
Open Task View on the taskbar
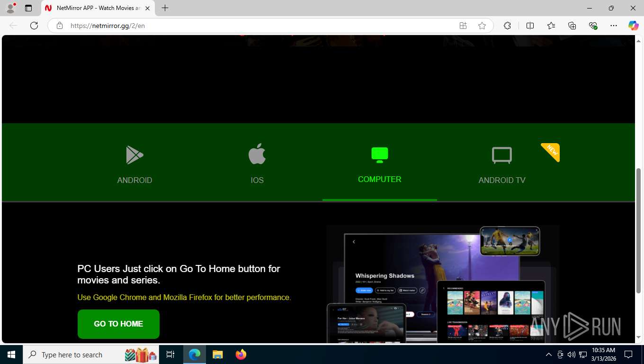click(170, 355)
